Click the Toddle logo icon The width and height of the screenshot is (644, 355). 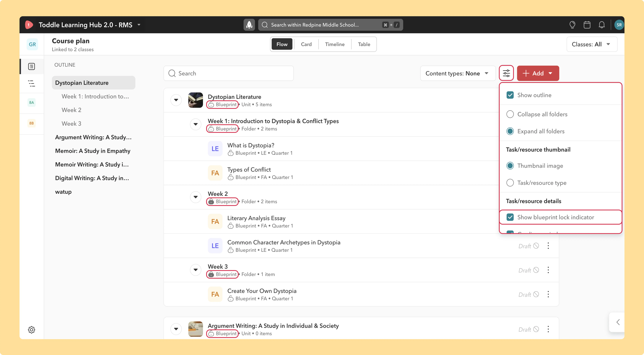tap(29, 25)
